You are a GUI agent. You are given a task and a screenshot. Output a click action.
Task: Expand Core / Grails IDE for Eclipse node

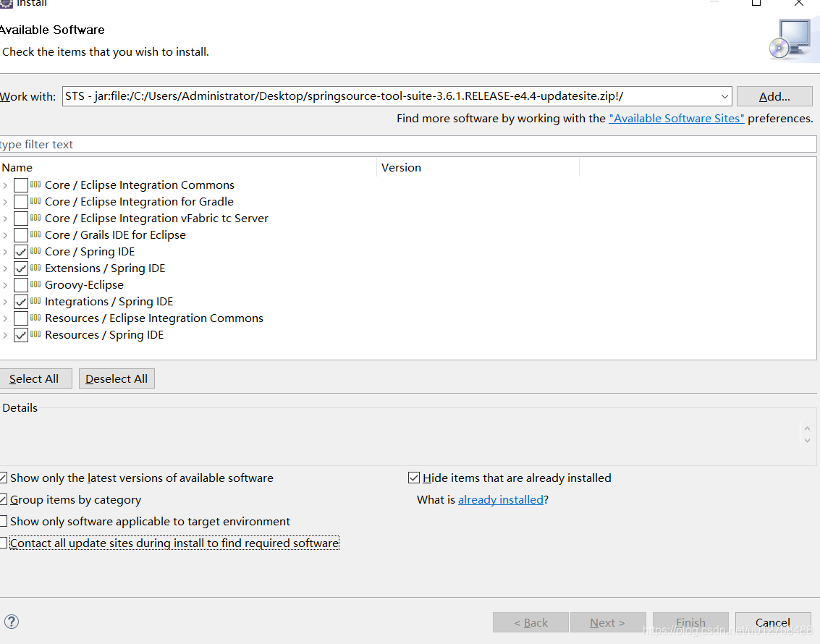[x=5, y=235]
